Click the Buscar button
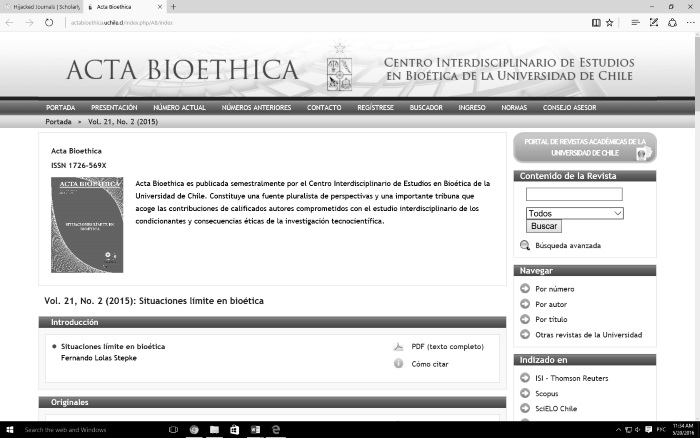The width and height of the screenshot is (700, 438). 544,226
